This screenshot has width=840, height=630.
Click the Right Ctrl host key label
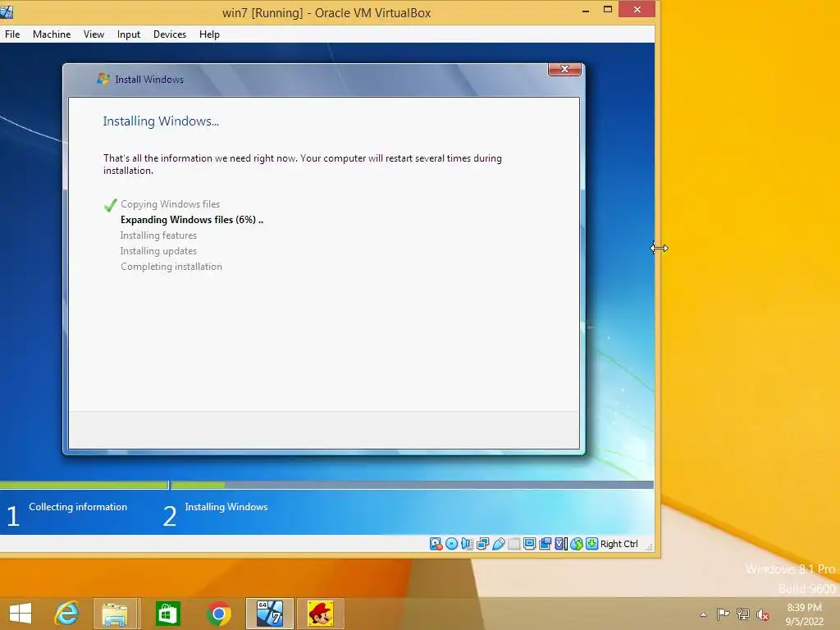[619, 544]
